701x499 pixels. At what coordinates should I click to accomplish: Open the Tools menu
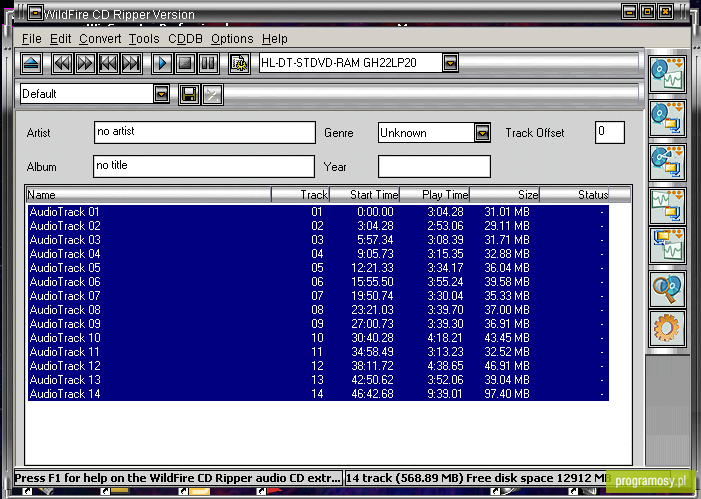click(144, 39)
